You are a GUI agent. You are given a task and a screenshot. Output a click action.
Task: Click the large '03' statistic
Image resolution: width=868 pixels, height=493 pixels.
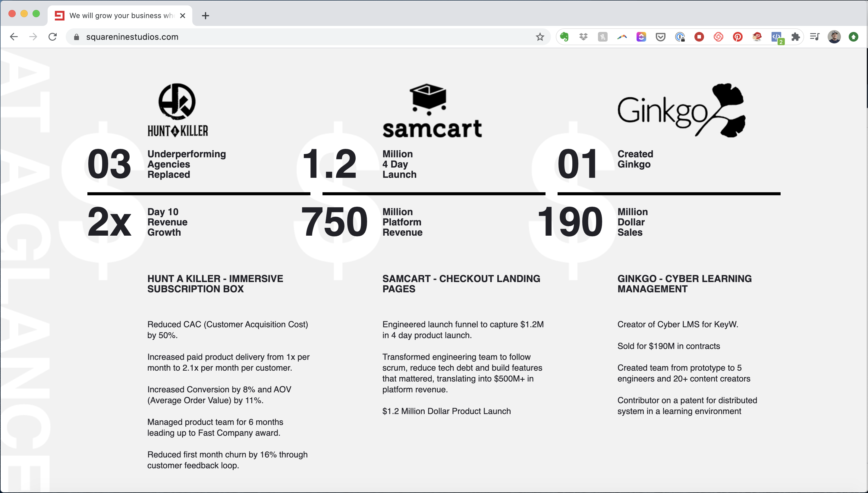coord(109,164)
